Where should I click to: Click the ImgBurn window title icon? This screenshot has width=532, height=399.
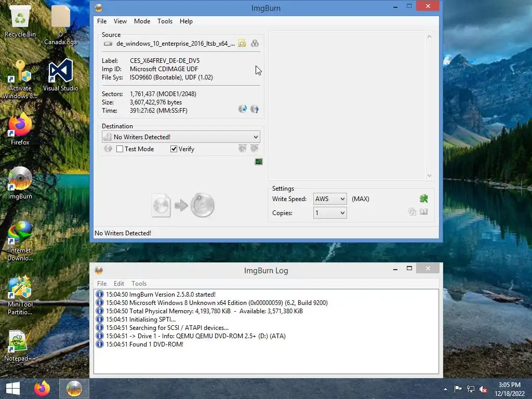coord(99,8)
